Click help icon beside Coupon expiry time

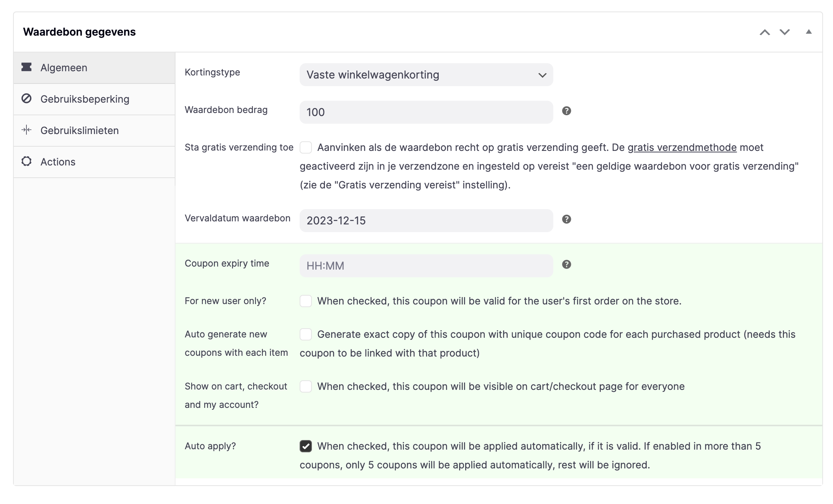pyautogui.click(x=566, y=265)
